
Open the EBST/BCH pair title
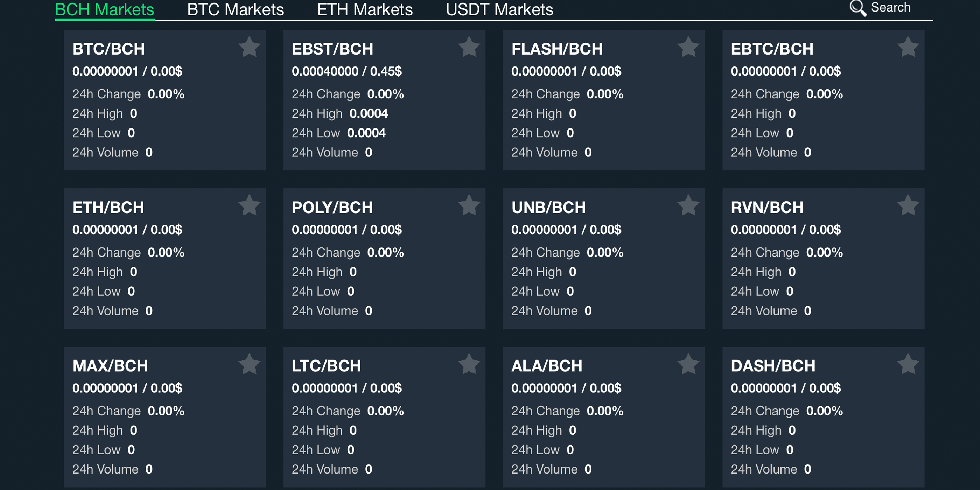[x=332, y=49]
